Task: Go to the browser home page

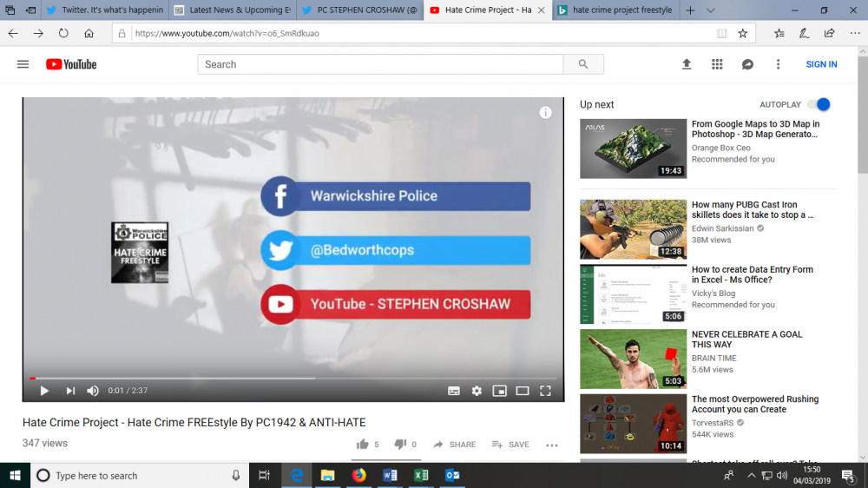Action: (89, 33)
